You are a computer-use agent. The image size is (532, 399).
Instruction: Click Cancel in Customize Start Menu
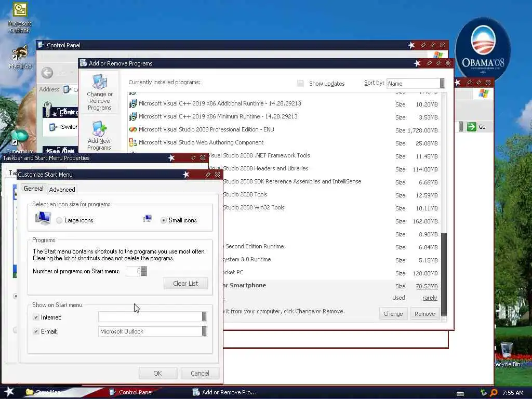point(200,373)
